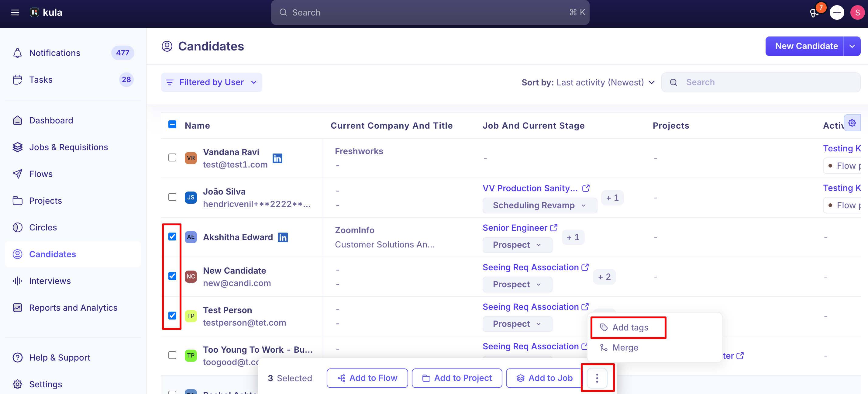
Task: Select Too Young To Work row checkbox
Action: (172, 355)
